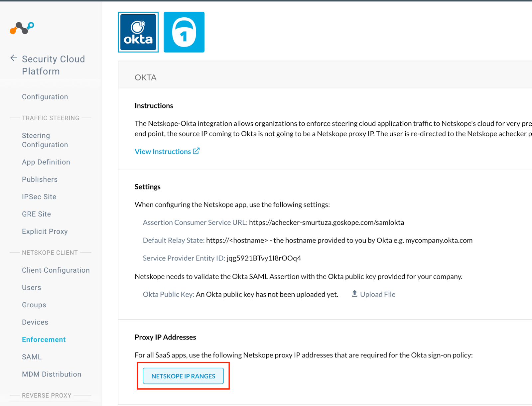
Task: Click the back arrow beside Security Cloud Platform
Action: (x=14, y=58)
